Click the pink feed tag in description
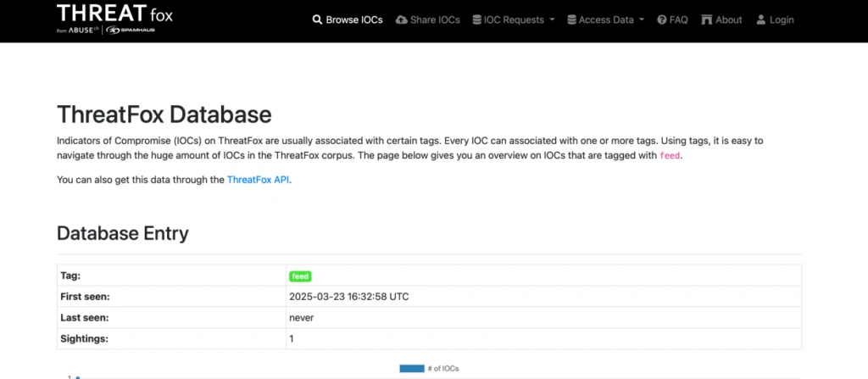Image resolution: width=868 pixels, height=379 pixels. click(x=670, y=156)
